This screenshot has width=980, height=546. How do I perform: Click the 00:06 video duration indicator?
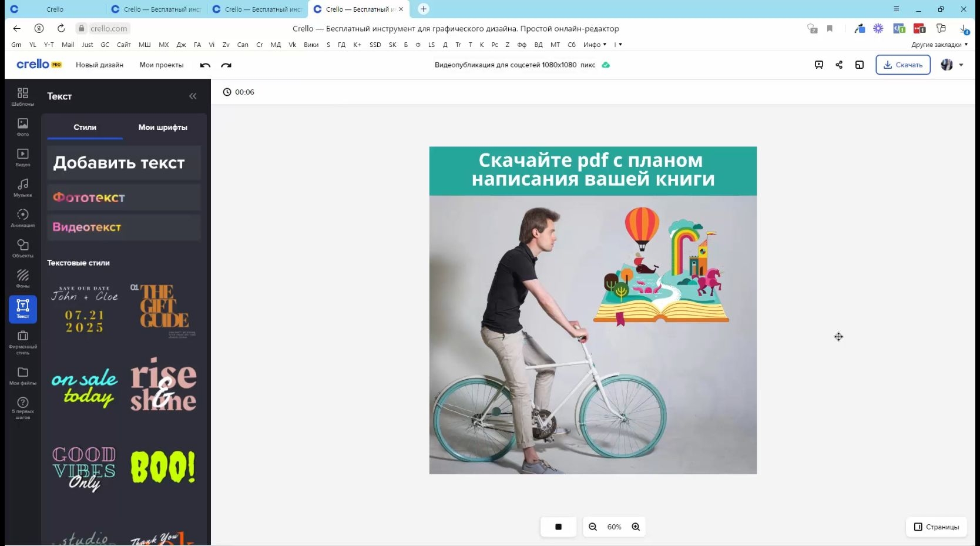click(239, 92)
